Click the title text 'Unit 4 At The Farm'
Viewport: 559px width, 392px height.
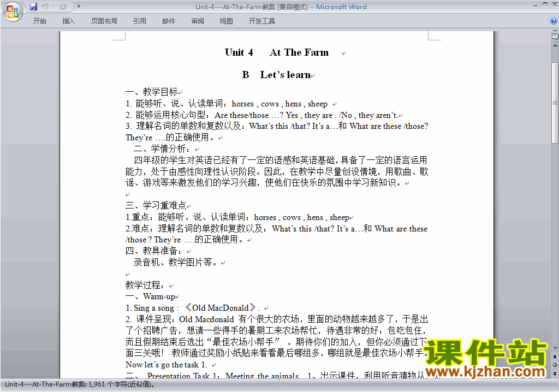(x=277, y=52)
